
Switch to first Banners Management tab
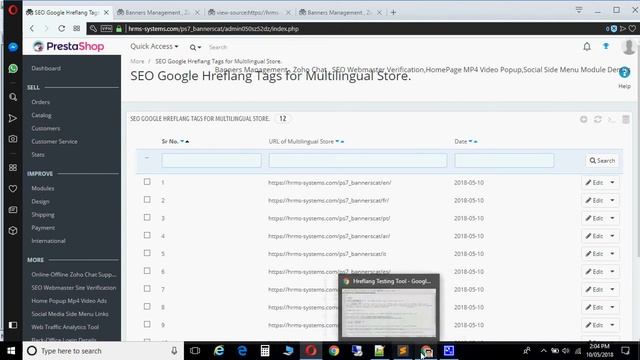pos(157,13)
